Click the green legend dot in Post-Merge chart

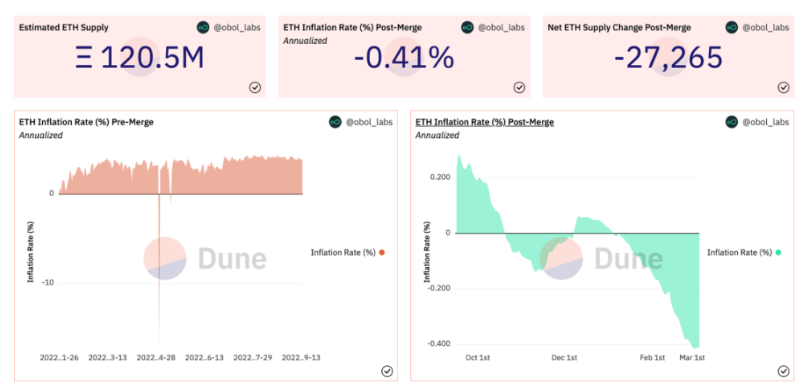[x=778, y=252]
